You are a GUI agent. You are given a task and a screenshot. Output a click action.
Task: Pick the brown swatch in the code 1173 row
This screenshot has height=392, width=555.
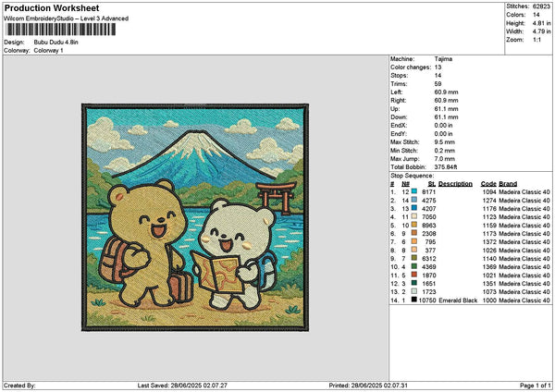[413, 234]
